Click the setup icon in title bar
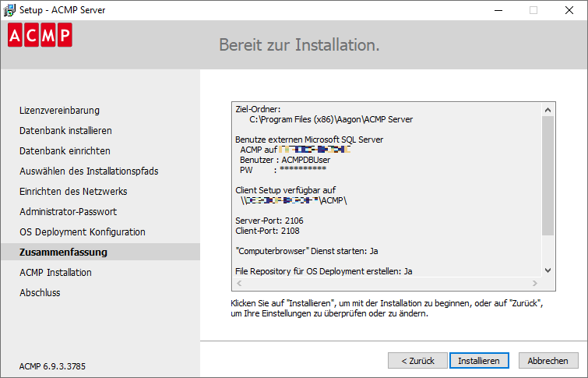588x378 pixels. click(x=9, y=10)
